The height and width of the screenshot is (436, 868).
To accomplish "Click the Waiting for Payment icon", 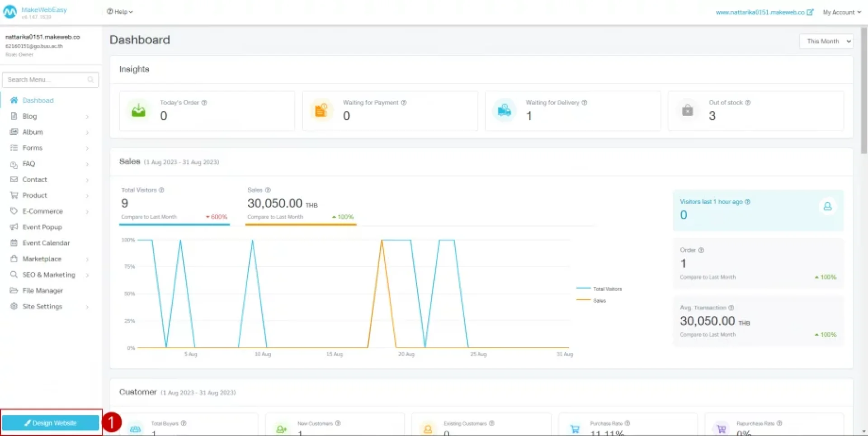I will (321, 110).
